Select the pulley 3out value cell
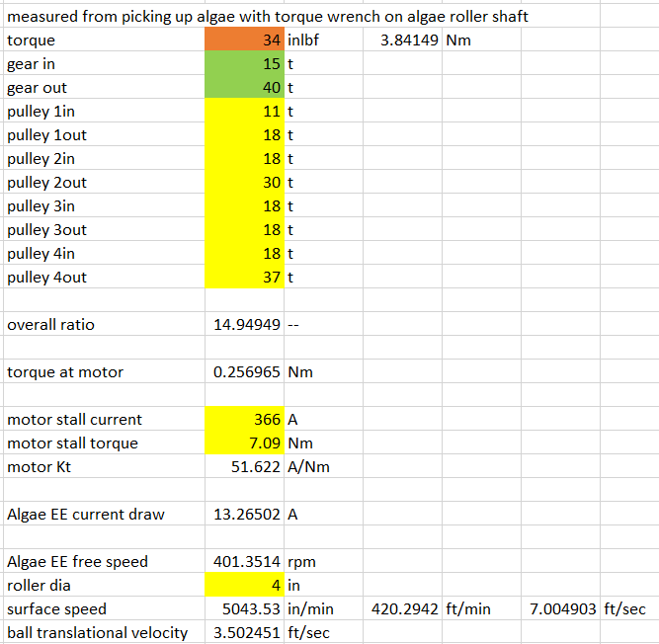Image resolution: width=659 pixels, height=644 pixels. coord(245,230)
